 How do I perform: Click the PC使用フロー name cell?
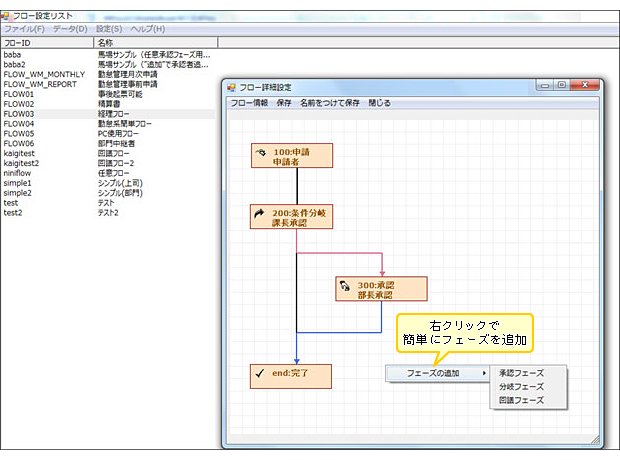point(118,134)
